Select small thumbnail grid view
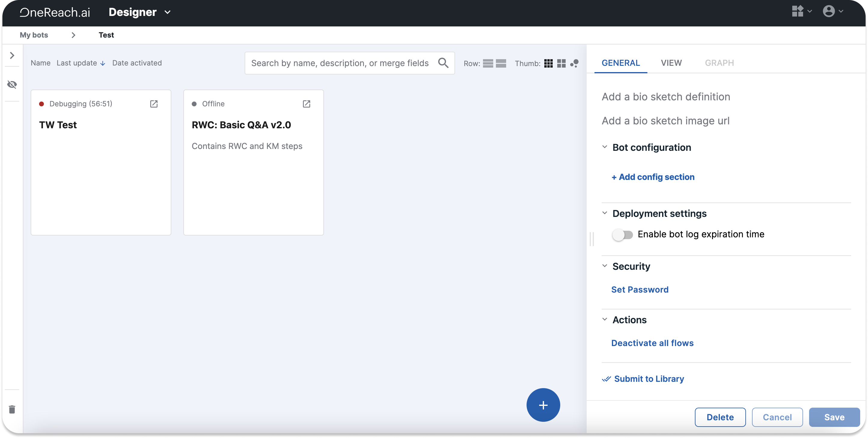Viewport: 868px width, 438px height. point(548,63)
